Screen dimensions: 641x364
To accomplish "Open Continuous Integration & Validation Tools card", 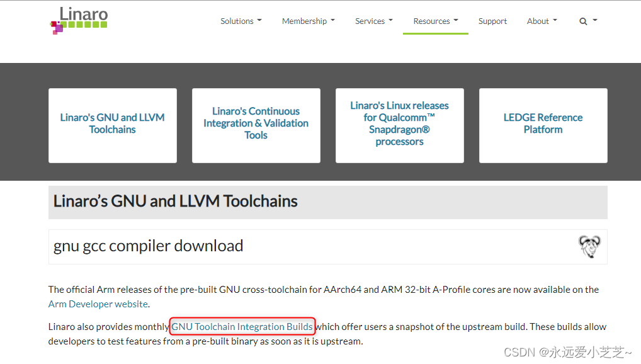I will tap(256, 125).
